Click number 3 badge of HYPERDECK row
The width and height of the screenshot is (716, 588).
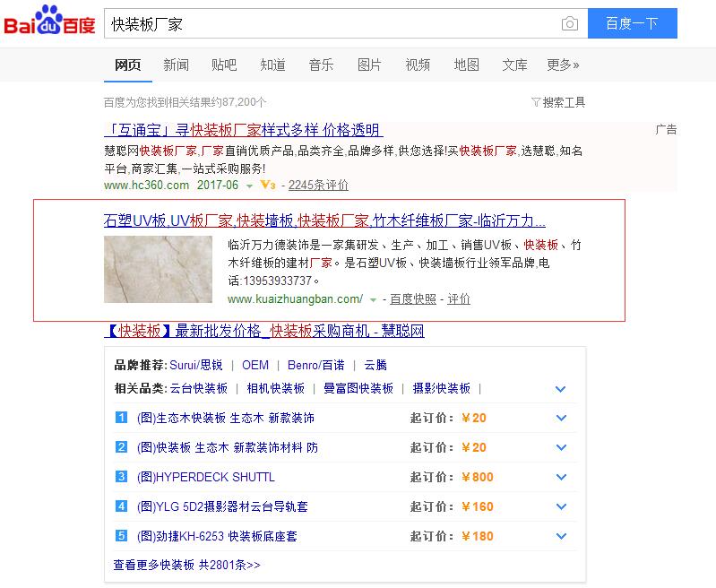121,477
